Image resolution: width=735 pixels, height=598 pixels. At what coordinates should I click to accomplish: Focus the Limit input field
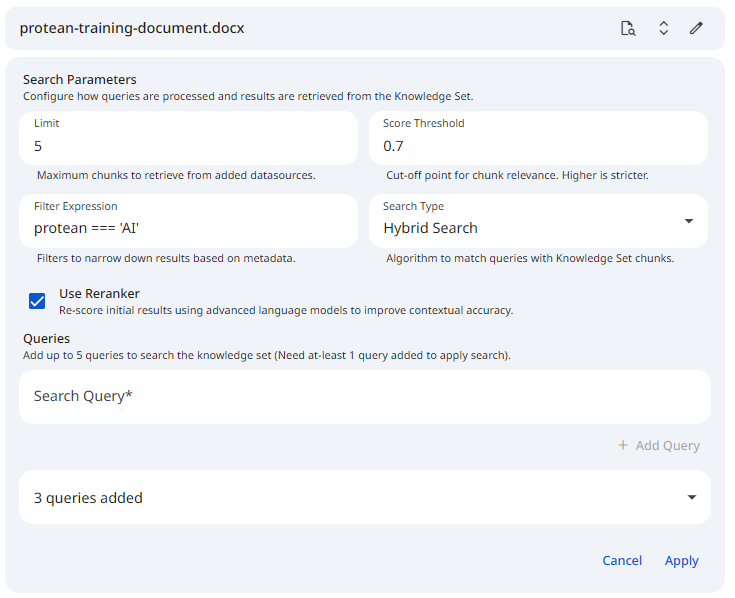(188, 146)
